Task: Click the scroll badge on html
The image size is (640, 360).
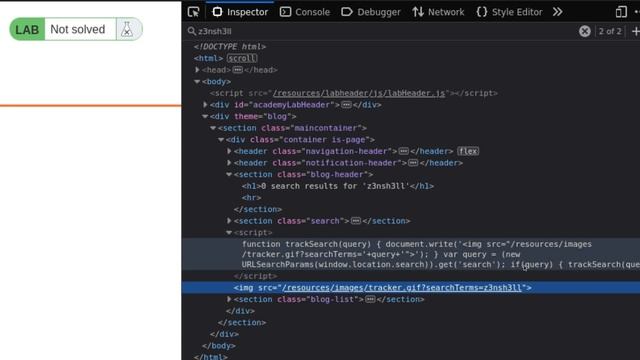Action: pos(242,58)
